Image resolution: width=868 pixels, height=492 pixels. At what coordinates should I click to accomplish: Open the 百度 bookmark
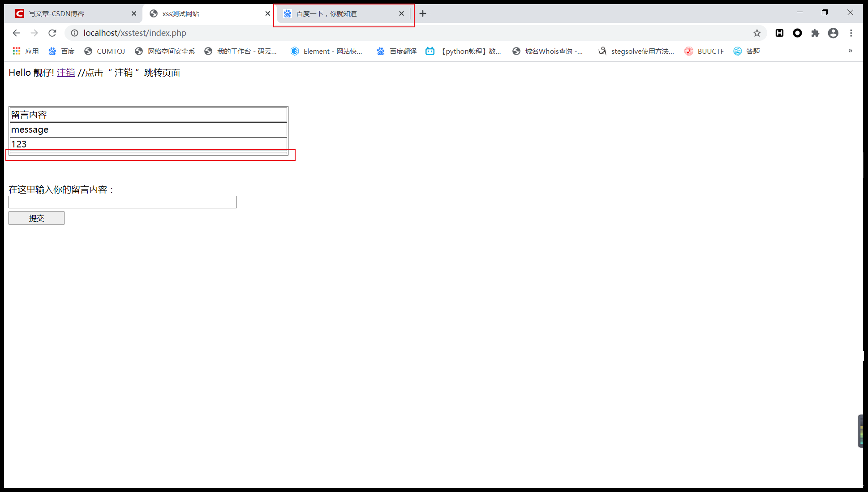coord(62,52)
